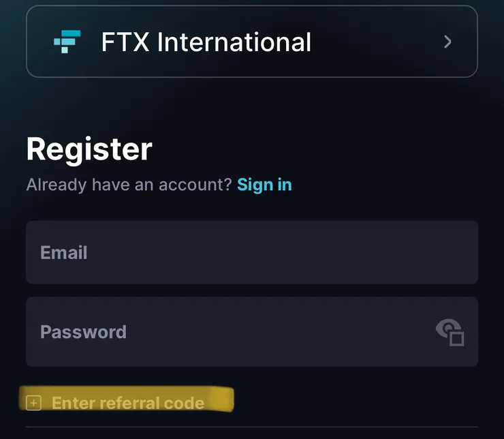
Task: Click the Email placeholder label
Action: point(64,253)
